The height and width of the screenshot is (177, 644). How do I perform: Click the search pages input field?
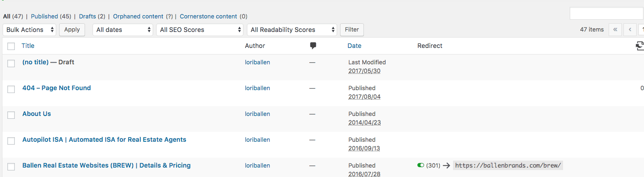coord(606,14)
